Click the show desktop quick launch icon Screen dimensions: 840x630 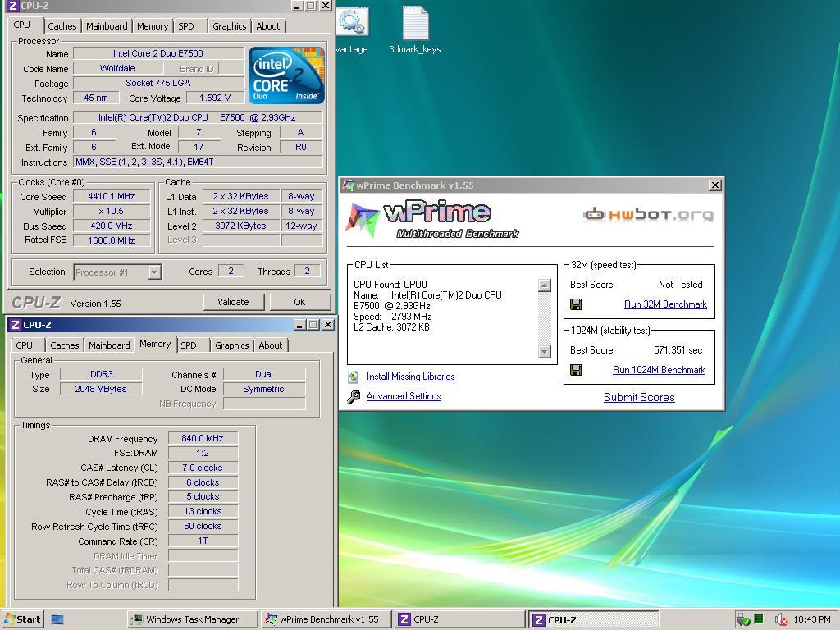[x=57, y=620]
